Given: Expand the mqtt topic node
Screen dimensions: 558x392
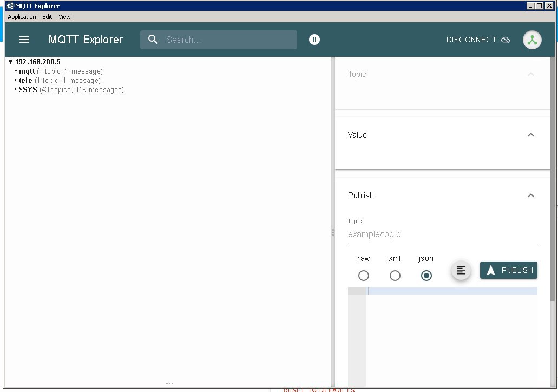Looking at the screenshot, I should [16, 71].
